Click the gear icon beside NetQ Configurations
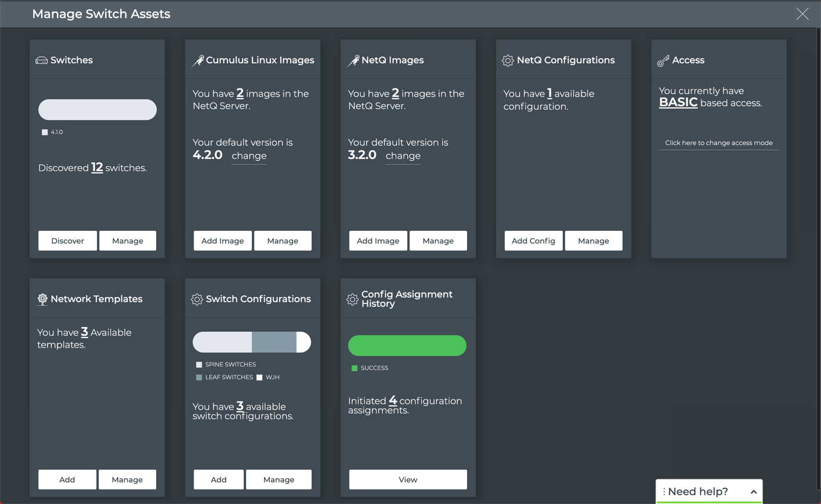The width and height of the screenshot is (821, 504). tap(508, 60)
